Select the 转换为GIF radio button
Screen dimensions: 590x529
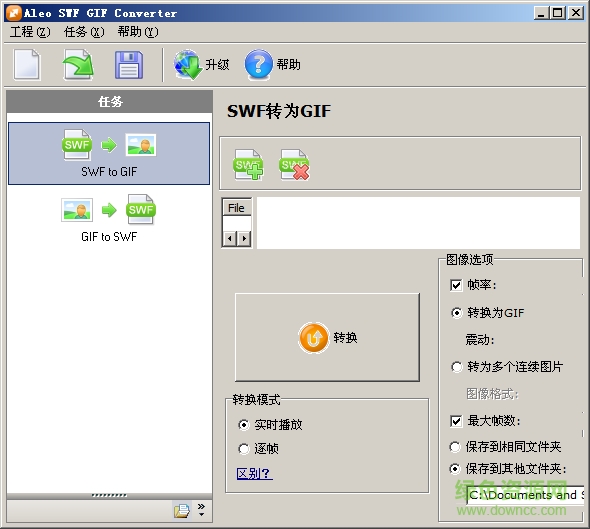coord(456,313)
